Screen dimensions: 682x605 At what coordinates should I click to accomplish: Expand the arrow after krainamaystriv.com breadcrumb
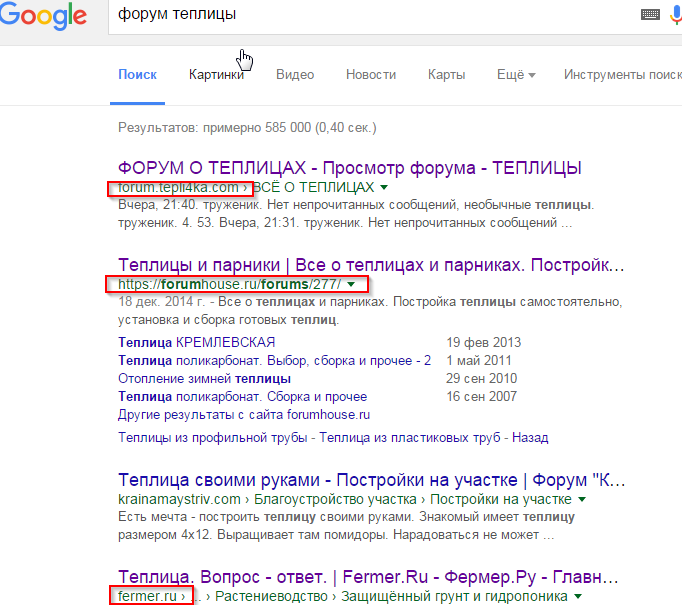(x=582, y=500)
